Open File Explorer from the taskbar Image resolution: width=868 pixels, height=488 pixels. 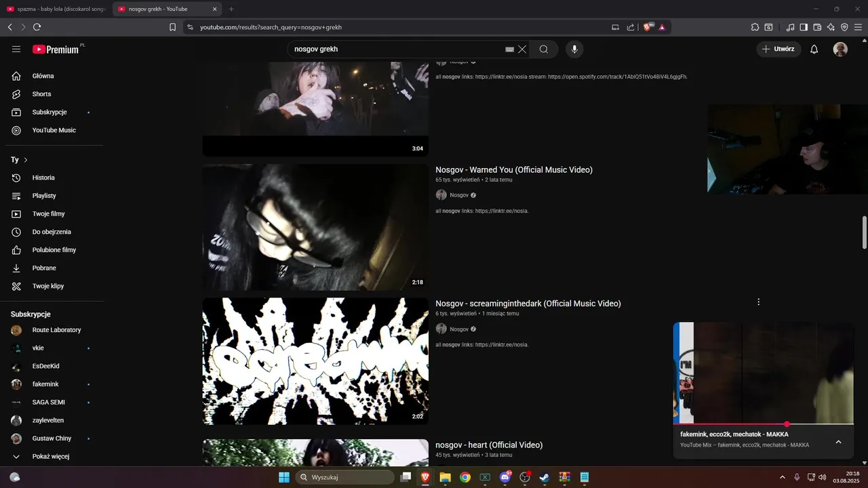(x=445, y=477)
